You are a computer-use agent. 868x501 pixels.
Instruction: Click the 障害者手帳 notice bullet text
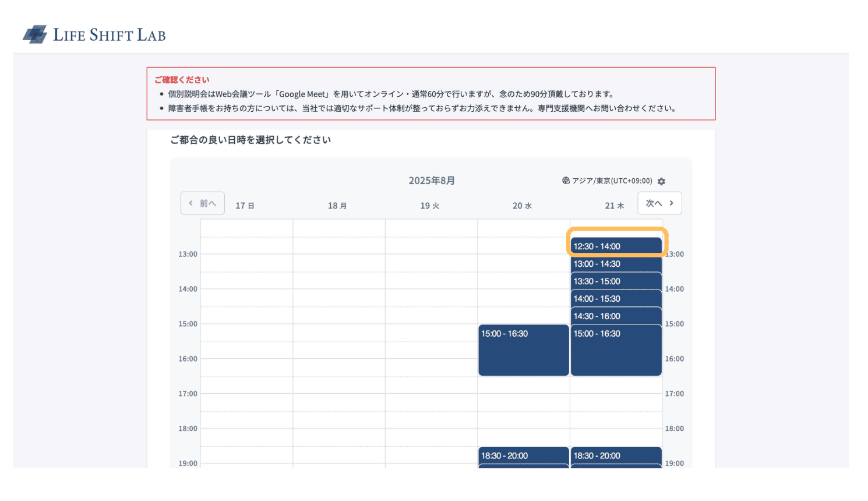pos(424,108)
